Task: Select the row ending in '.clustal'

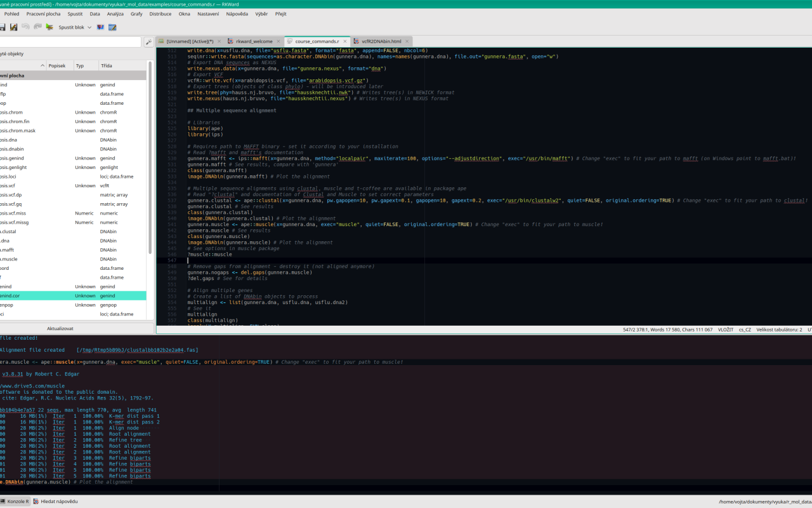Action: (73, 232)
